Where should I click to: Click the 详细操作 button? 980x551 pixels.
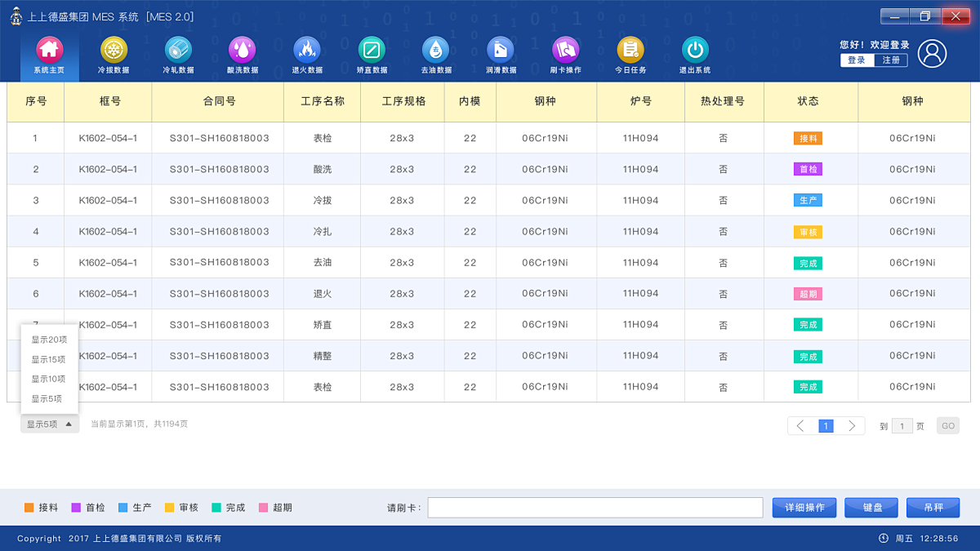click(x=804, y=507)
